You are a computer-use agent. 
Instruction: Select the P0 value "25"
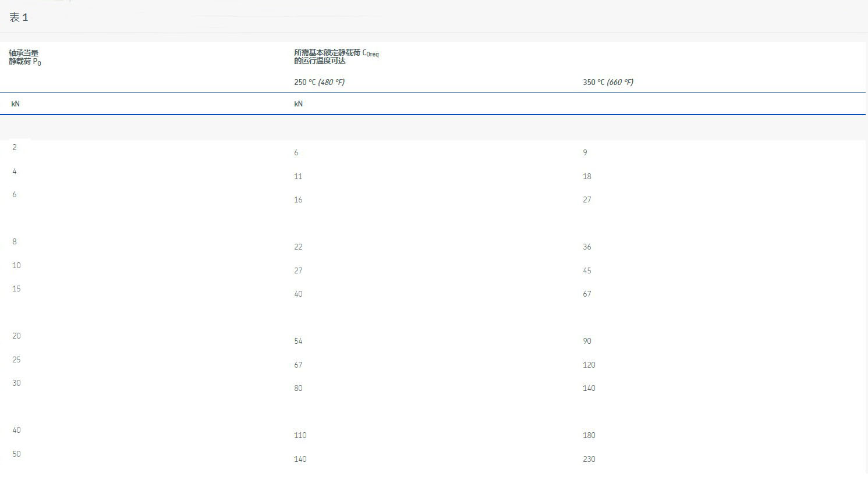16,359
